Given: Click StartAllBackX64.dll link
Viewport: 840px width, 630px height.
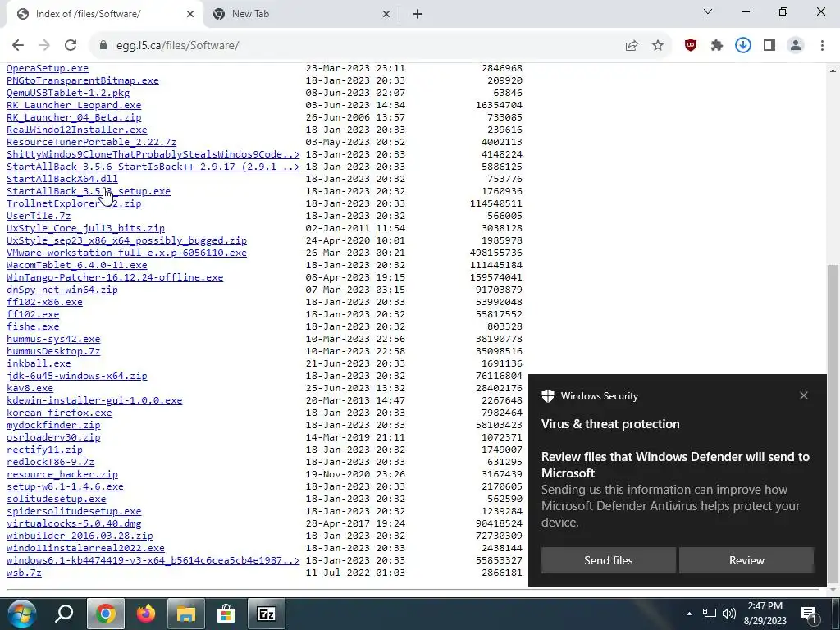Looking at the screenshot, I should point(62,179).
